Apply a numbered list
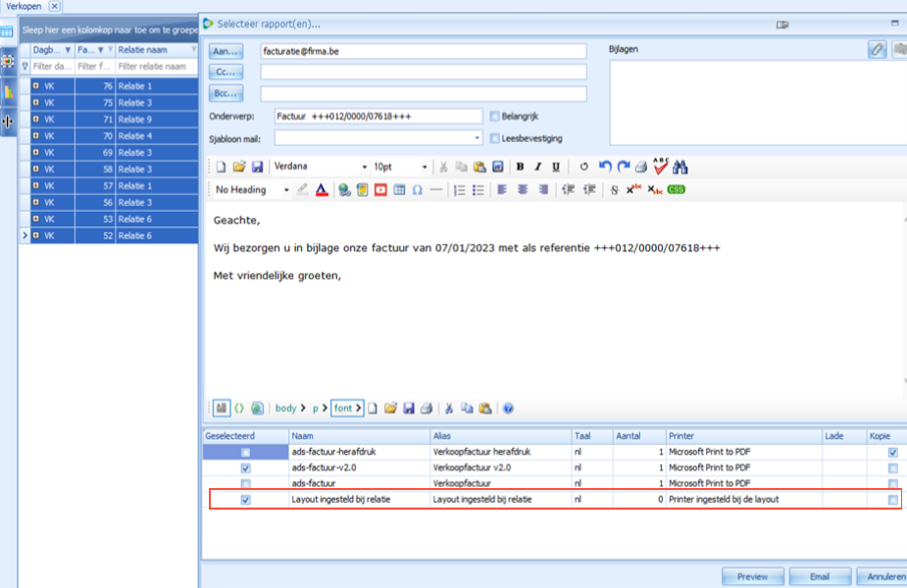907x588 pixels. 459,190
